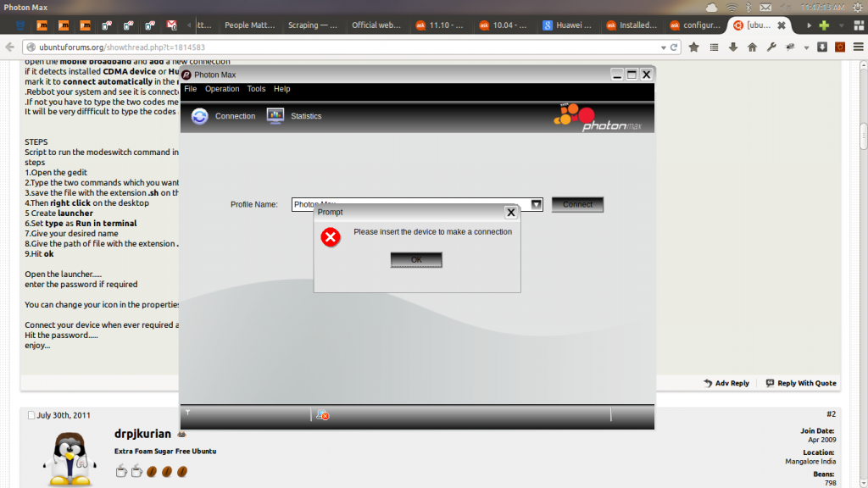Image resolution: width=868 pixels, height=488 pixels.
Task: Click the browser back arrow
Action: click(9, 47)
